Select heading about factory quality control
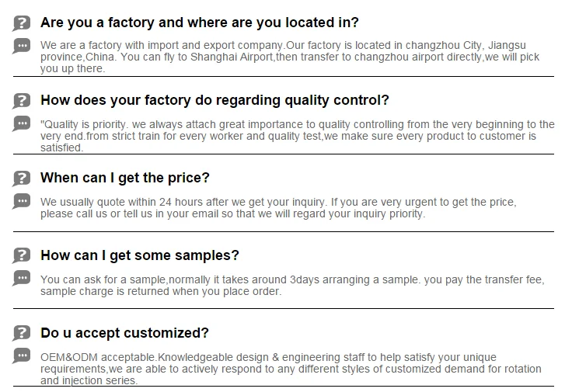 215,100
